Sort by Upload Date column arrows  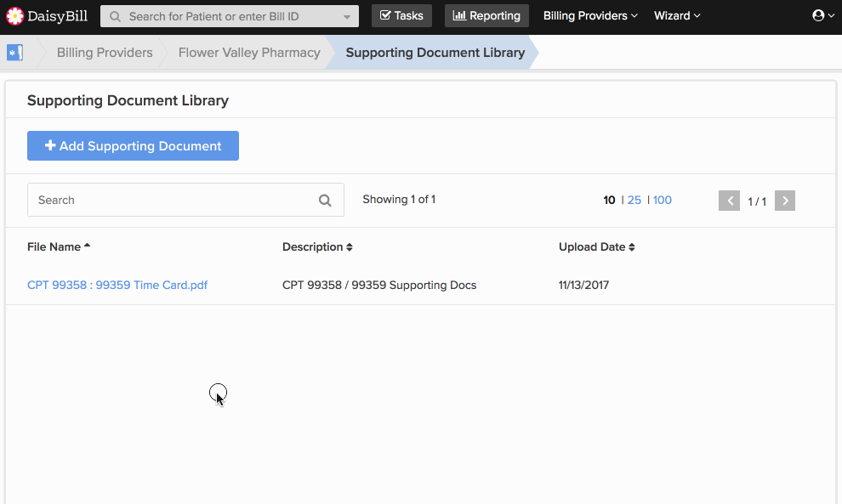click(631, 247)
